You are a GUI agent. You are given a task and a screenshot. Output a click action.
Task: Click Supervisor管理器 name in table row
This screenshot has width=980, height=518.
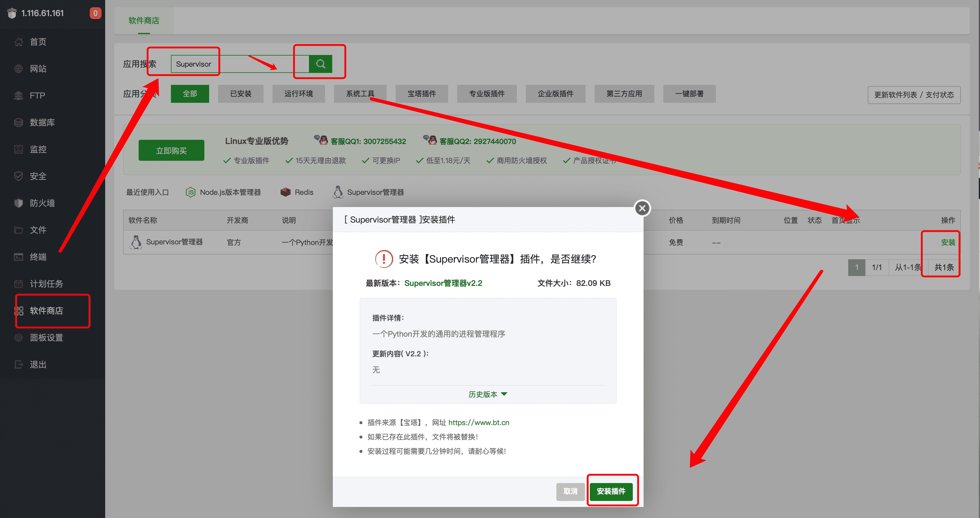coord(174,242)
